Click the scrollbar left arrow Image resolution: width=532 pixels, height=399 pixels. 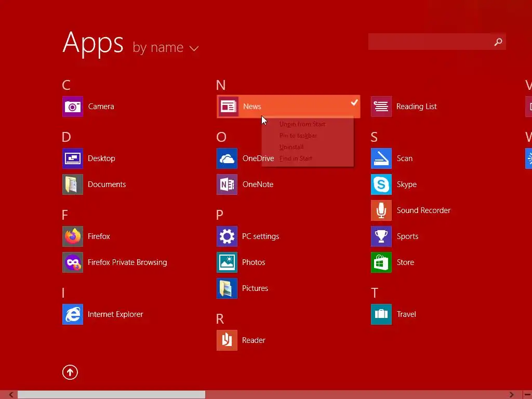click(x=11, y=395)
